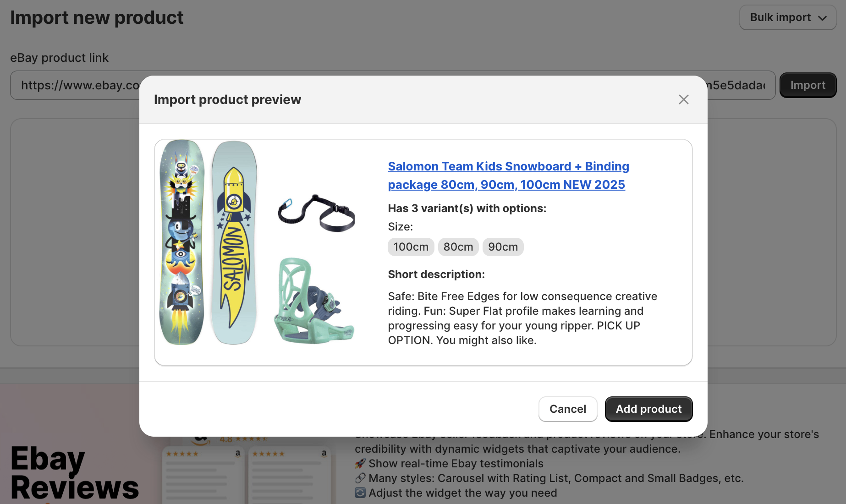The image size is (846, 504).
Task: Click the cartoon-graphic snowboard image
Action: (181, 242)
